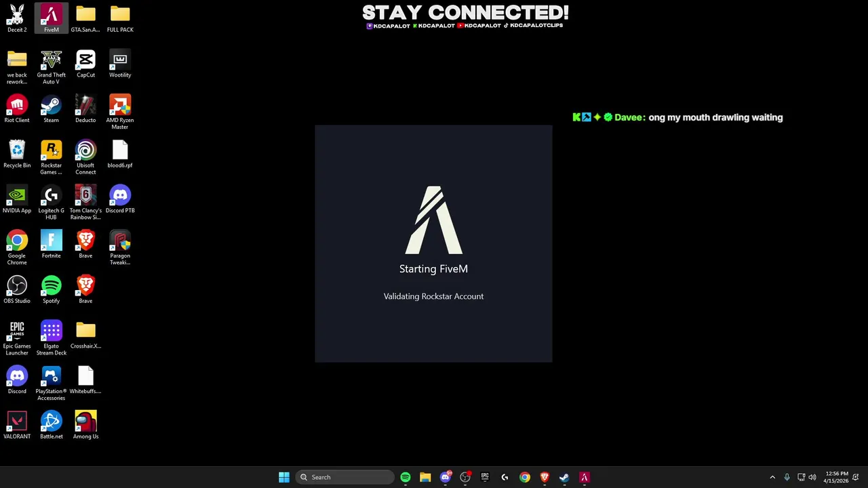868x488 pixels.
Task: Open Brave shortcut next to Fortnite
Action: coord(85,245)
